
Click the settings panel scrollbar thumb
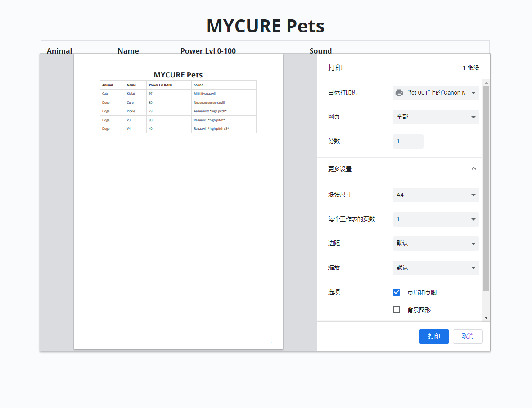tap(486, 189)
